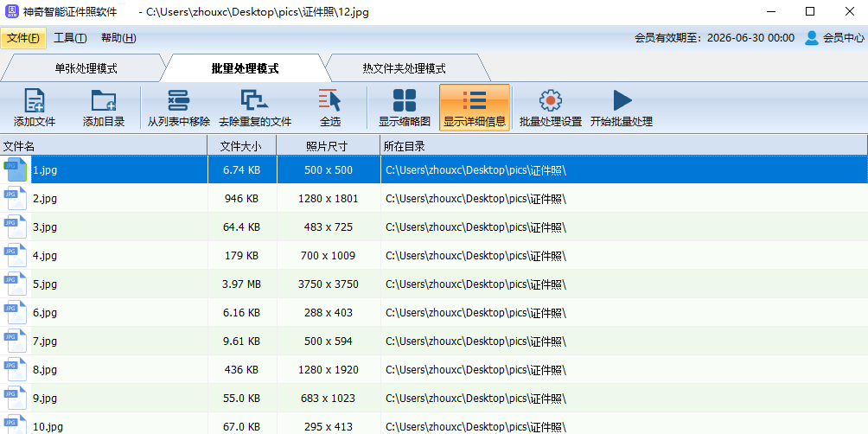Click the Member Center (会员中心) user icon
868x434 pixels.
[812, 38]
